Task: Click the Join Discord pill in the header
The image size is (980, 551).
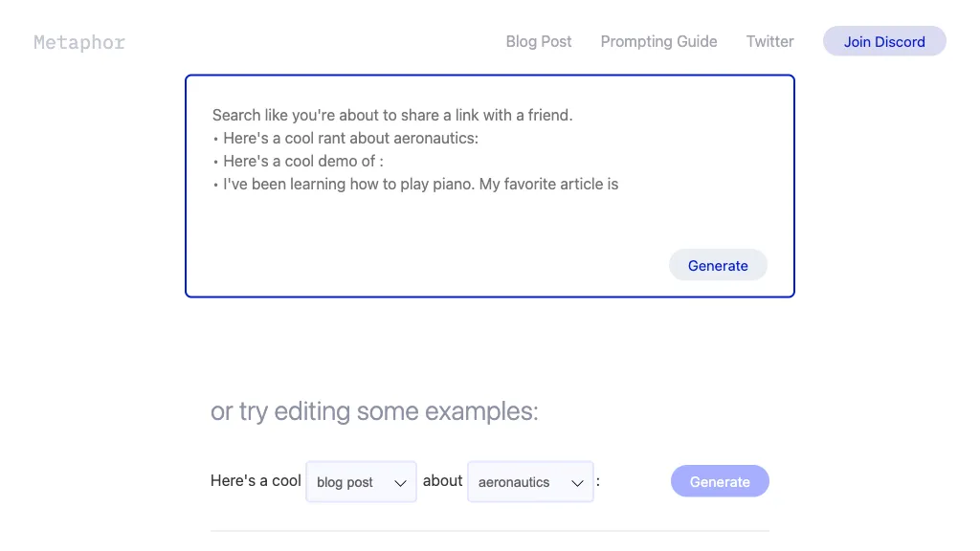Action: [x=883, y=41]
